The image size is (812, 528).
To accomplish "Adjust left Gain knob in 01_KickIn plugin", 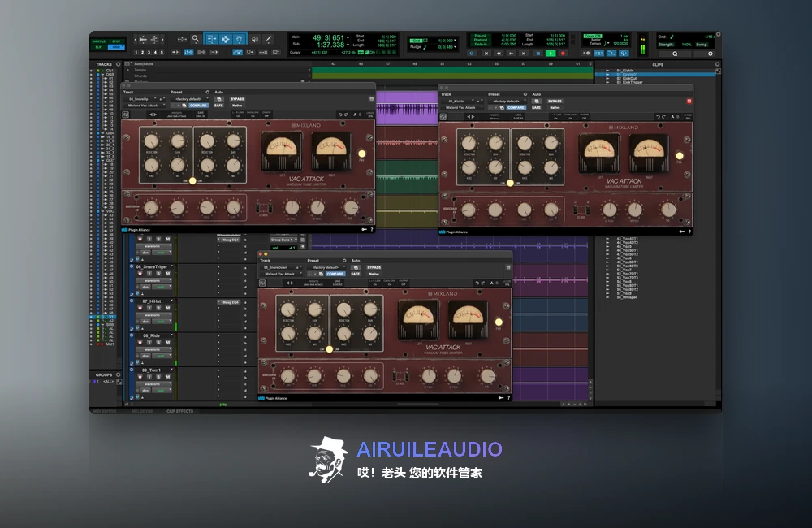I will coord(495,142).
